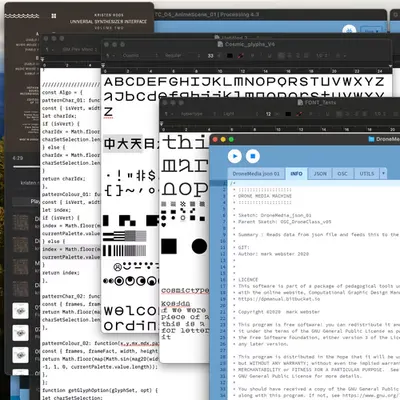
Task: Click font size 12 field in FONT_Tests
Action: coord(268,114)
